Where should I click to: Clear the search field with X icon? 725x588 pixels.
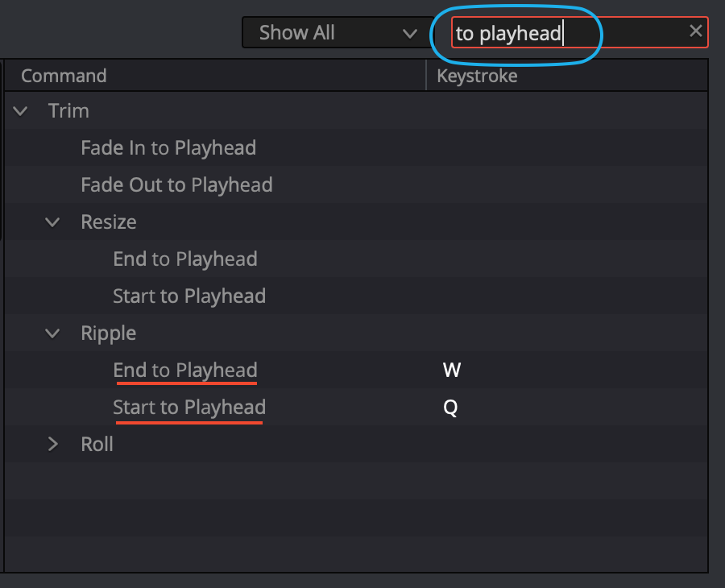point(695,31)
